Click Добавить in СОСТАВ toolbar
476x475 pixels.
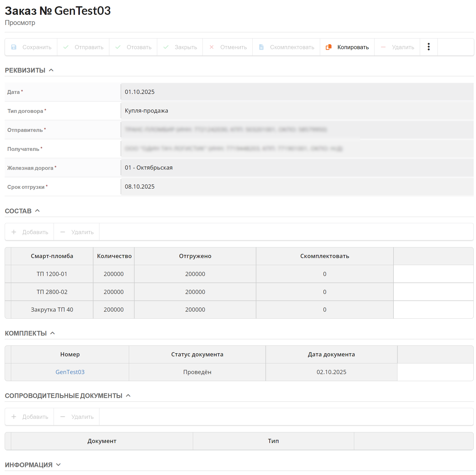[29, 232]
